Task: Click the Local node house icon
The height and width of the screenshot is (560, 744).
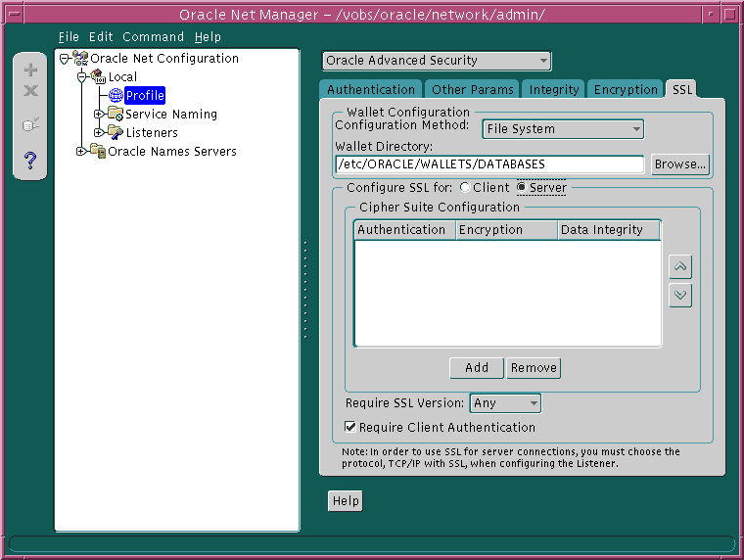Action: tap(98, 76)
